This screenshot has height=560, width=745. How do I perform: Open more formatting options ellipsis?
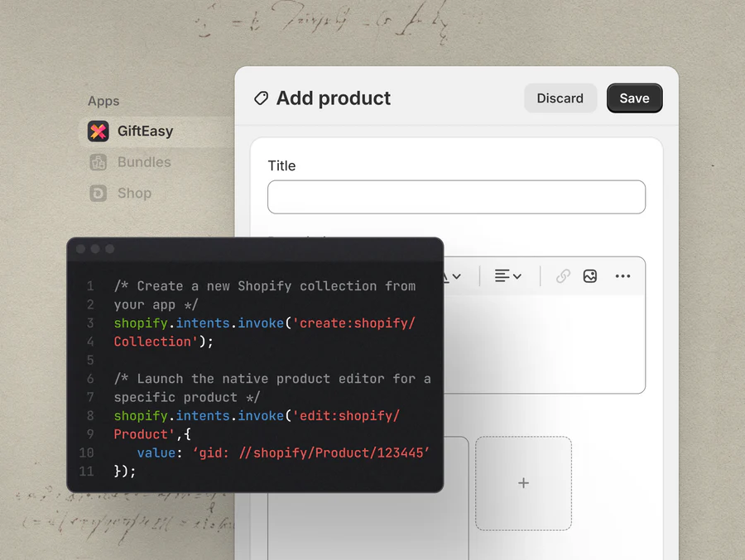[x=622, y=276]
